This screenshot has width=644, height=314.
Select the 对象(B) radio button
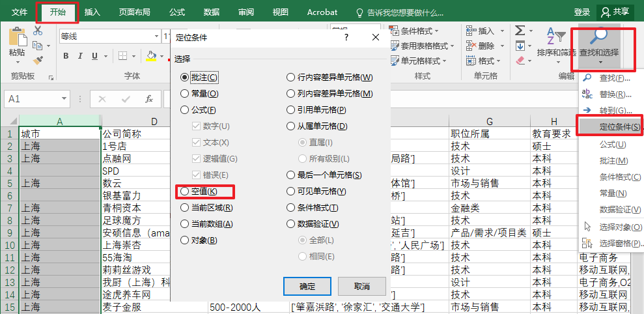[184, 240]
